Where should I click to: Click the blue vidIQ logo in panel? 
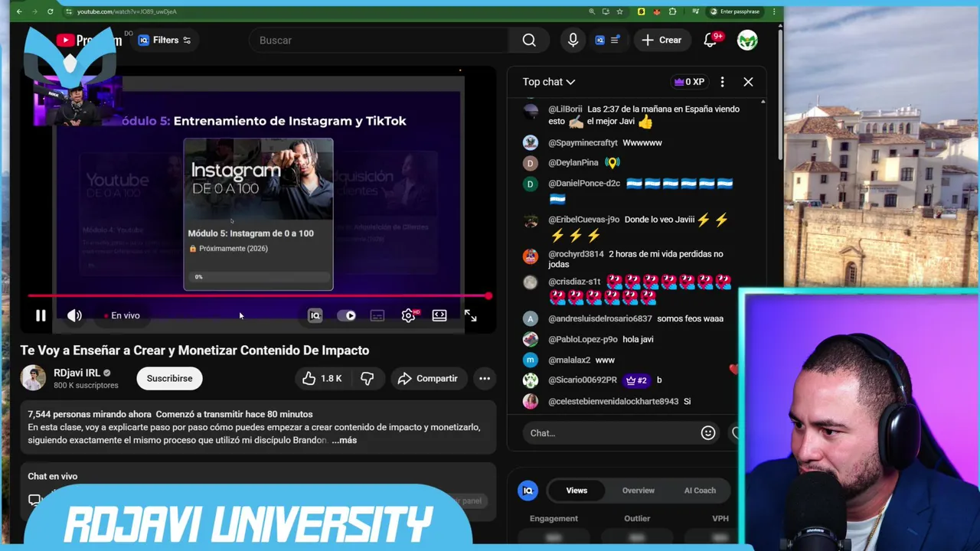(x=528, y=491)
